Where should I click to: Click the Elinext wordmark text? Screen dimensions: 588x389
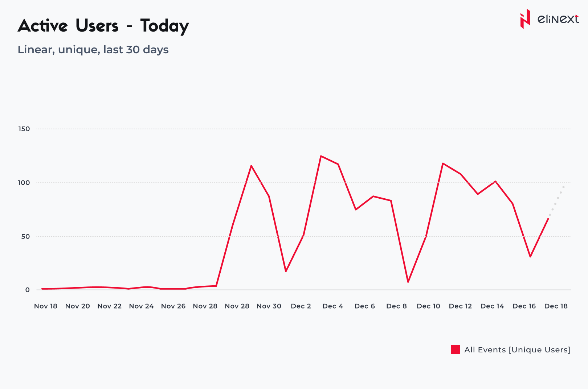558,19
